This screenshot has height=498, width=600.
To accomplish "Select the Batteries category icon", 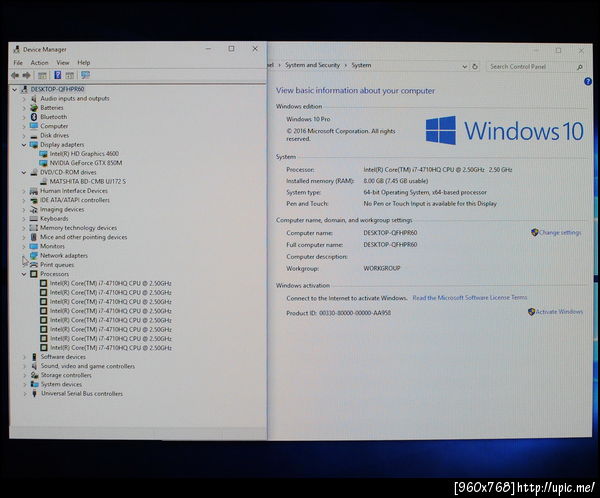I will tap(34, 108).
